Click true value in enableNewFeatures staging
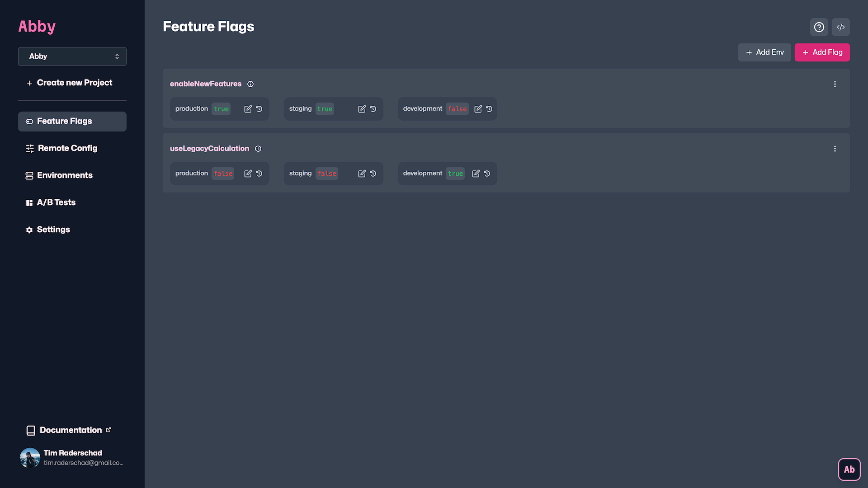 [325, 109]
